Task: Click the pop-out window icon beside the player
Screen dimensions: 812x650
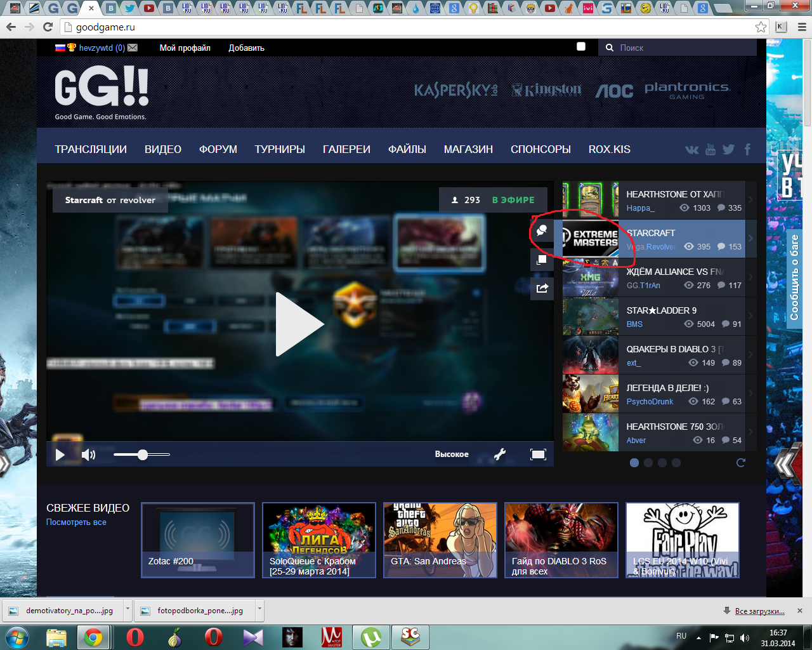Action: coord(542,260)
